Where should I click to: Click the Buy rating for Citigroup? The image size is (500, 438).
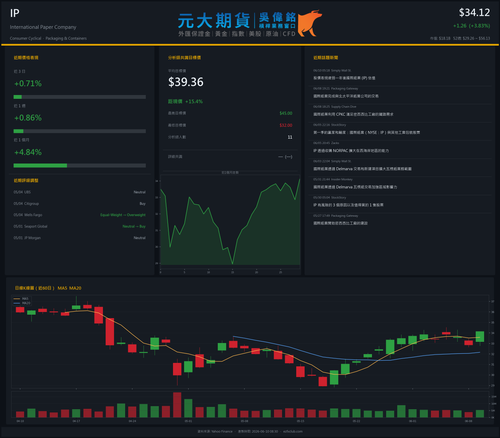[x=142, y=203]
